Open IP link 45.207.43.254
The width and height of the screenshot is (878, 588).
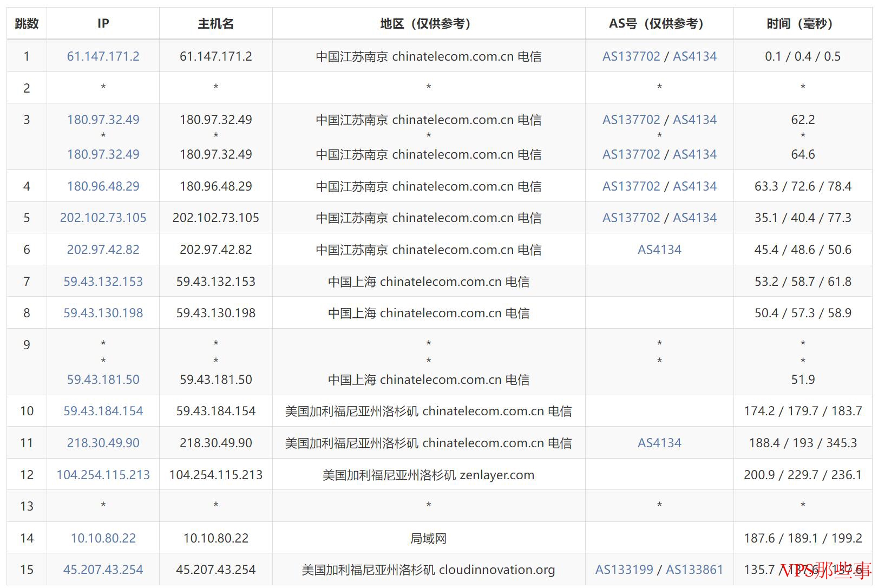[x=103, y=570]
